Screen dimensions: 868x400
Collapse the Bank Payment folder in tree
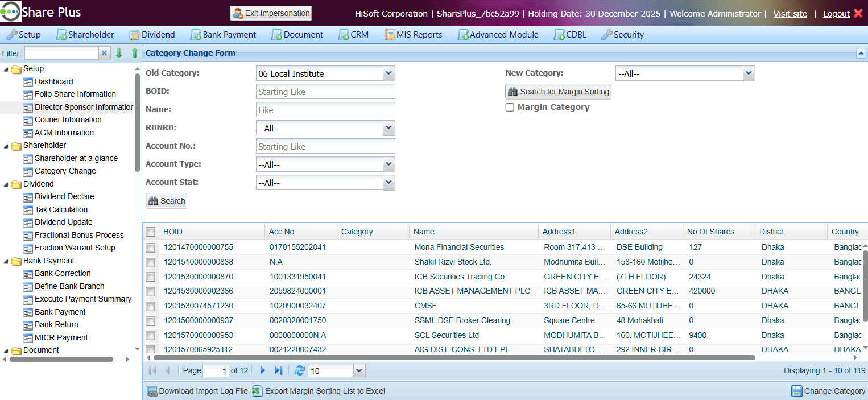(x=6, y=261)
